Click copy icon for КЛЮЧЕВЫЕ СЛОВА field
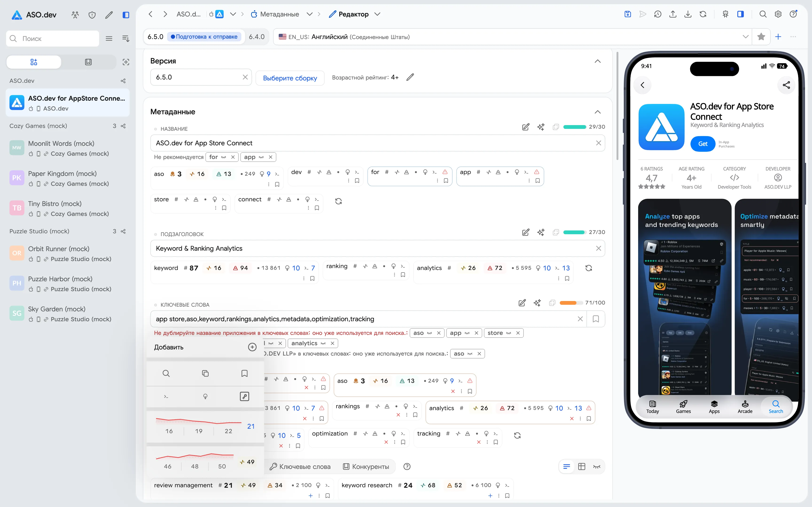Screen dimensions: 812x507 552,303
